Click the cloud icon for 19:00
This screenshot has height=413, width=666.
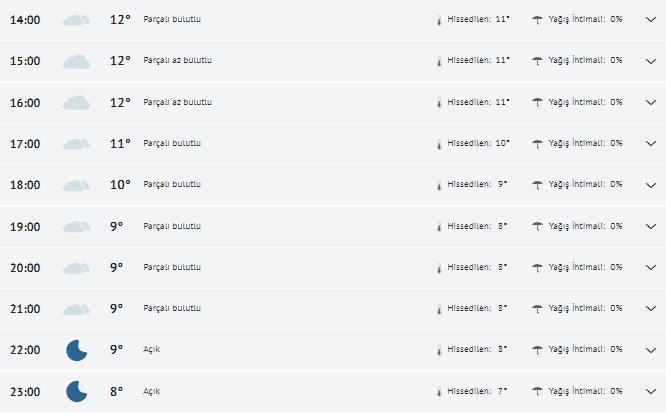pos(76,227)
